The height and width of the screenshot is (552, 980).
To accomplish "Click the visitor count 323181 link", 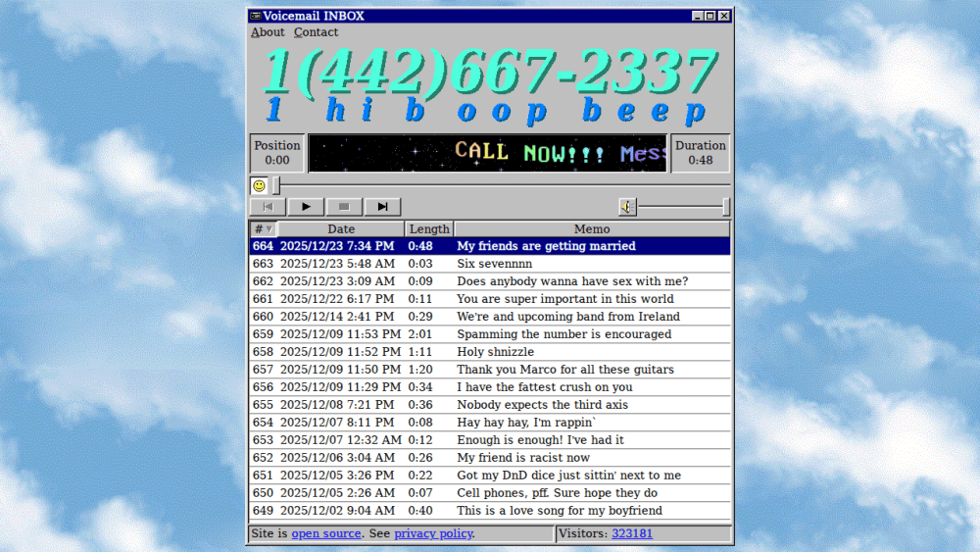I will [632, 534].
